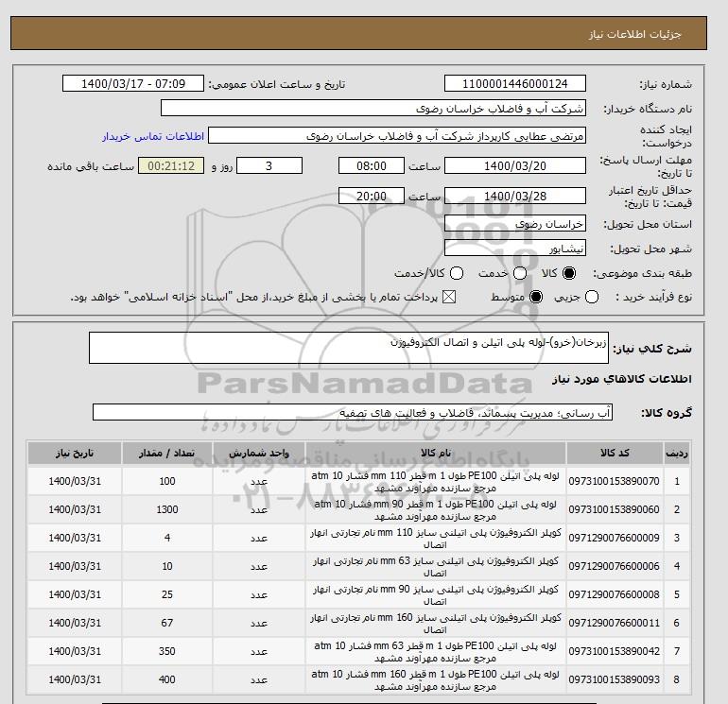Click the 110 mm pipe name in row 1
This screenshot has height=704, width=728.
[x=436, y=482]
